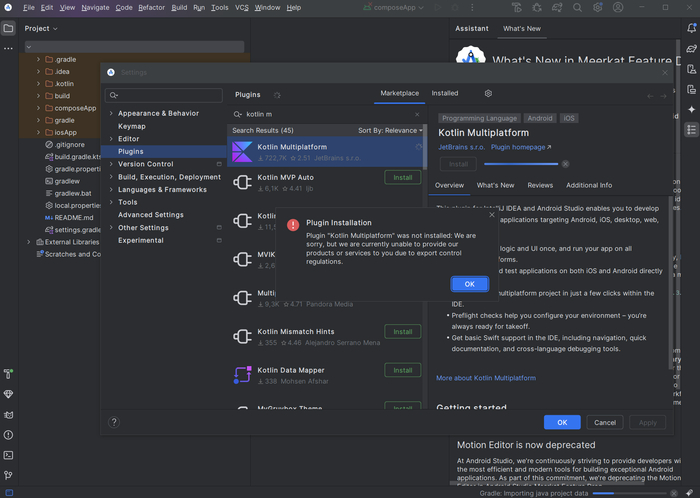This screenshot has height=498, width=700.
Task: Open the Reviews tab of plugin details
Action: [x=540, y=185]
